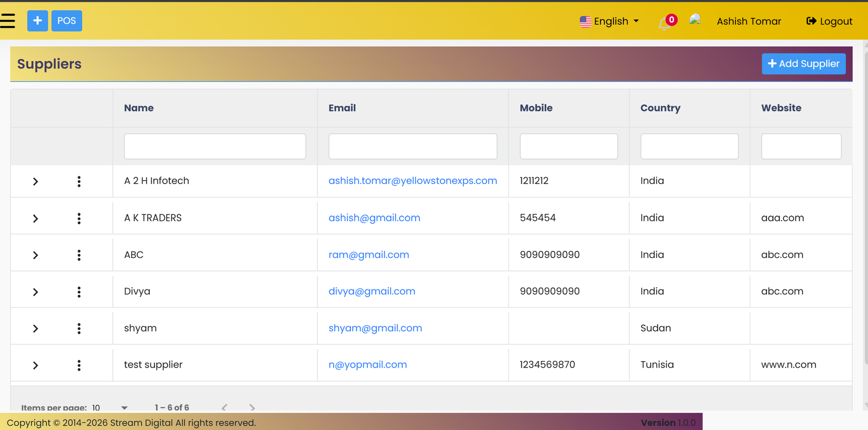Expand the A K TRADERS row
Image resolution: width=868 pixels, height=430 pixels.
pyautogui.click(x=35, y=218)
